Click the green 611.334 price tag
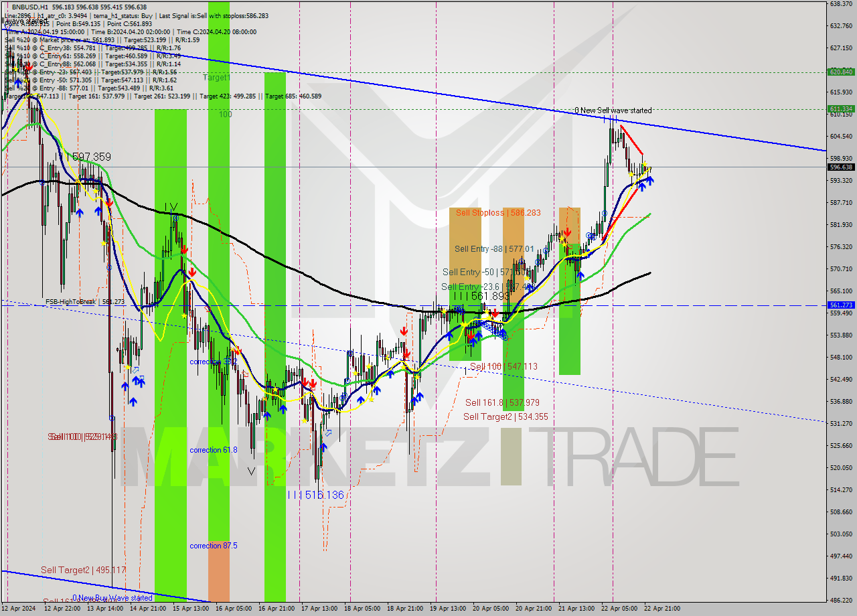 [841, 108]
